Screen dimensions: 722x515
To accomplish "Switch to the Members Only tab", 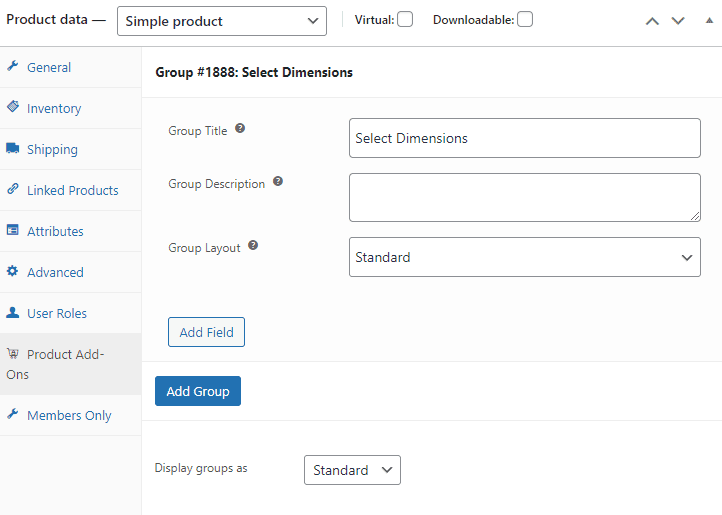I will click(x=70, y=415).
